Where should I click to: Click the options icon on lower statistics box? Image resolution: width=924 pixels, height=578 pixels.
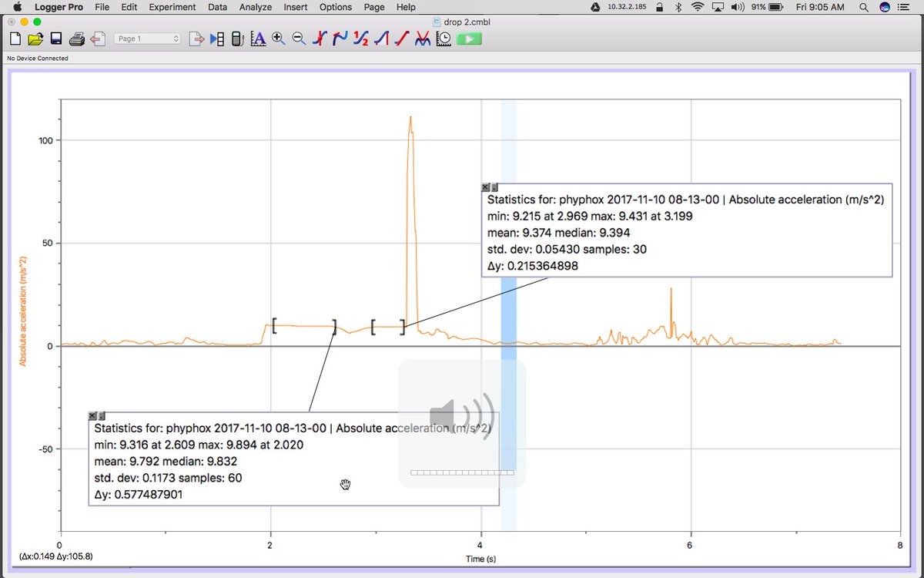(102, 416)
